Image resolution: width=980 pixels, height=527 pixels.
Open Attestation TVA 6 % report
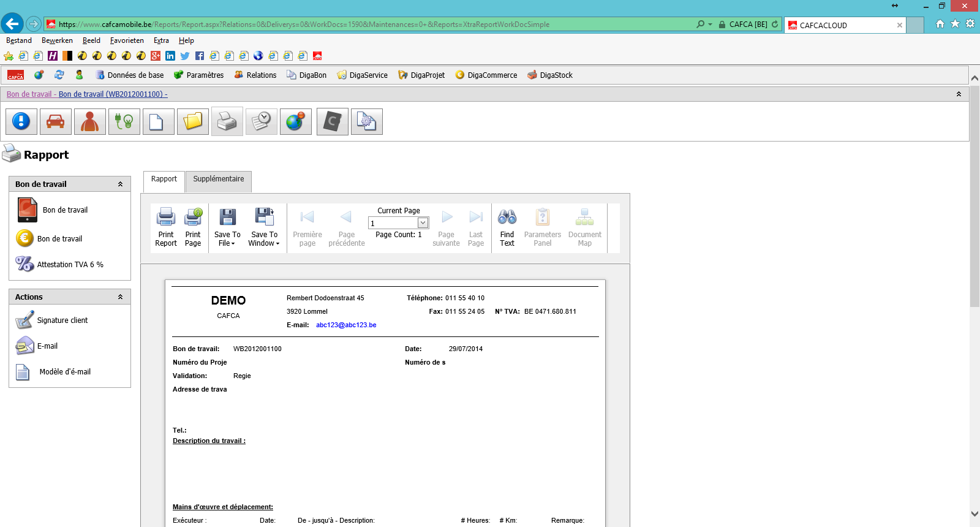point(59,264)
